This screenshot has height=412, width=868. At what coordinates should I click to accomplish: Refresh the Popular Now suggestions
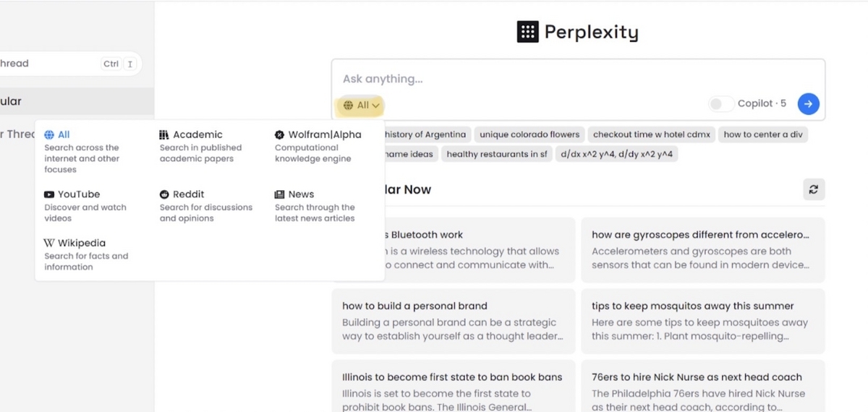click(x=814, y=189)
